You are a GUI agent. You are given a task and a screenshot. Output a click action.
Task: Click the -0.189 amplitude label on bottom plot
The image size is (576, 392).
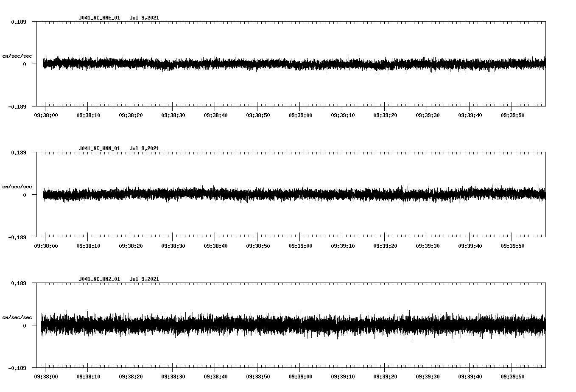click(x=17, y=369)
